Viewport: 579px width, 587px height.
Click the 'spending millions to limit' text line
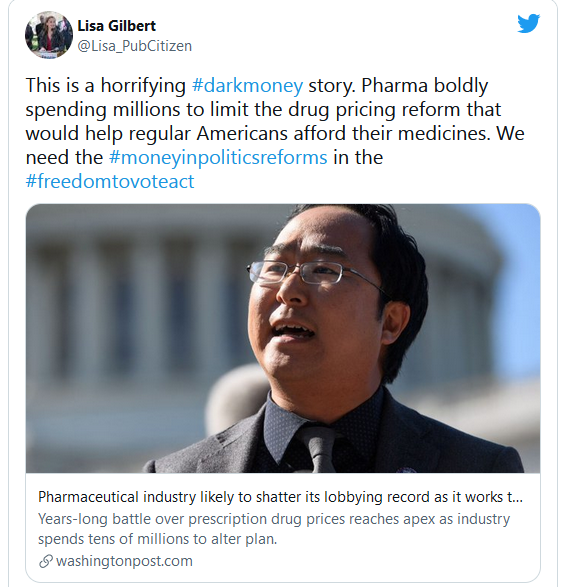263,109
